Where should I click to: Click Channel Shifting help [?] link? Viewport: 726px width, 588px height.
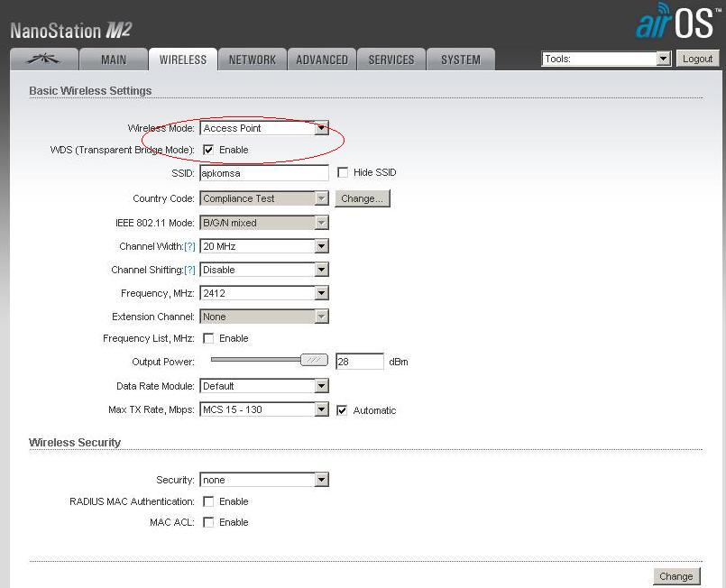point(189,270)
